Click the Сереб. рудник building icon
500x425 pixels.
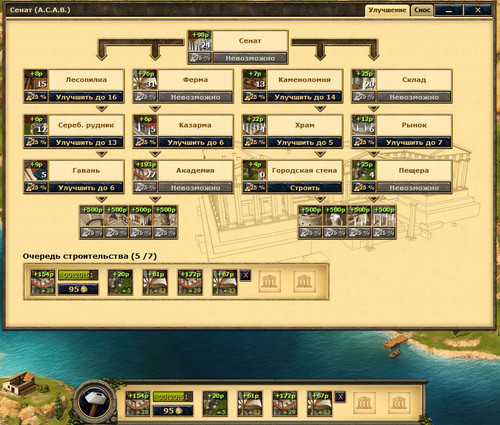36,125
